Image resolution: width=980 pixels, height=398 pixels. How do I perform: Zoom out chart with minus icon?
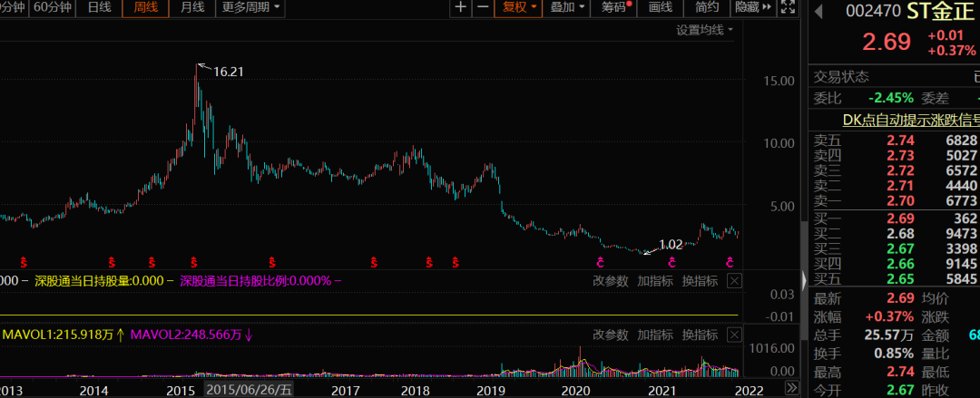(x=483, y=7)
